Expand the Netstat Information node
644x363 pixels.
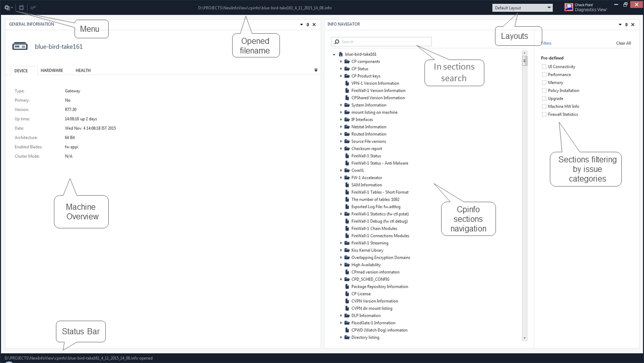click(x=341, y=127)
